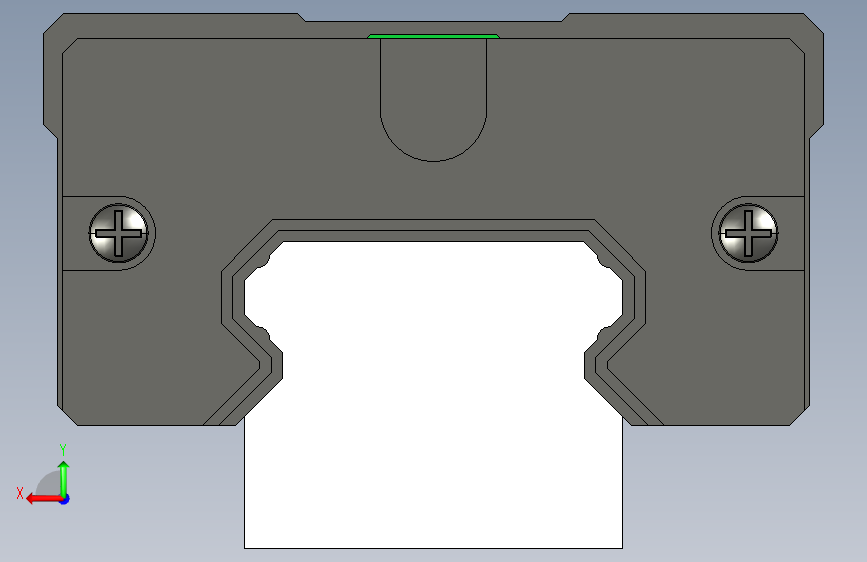Click the 'Y' axis label

[63, 450]
